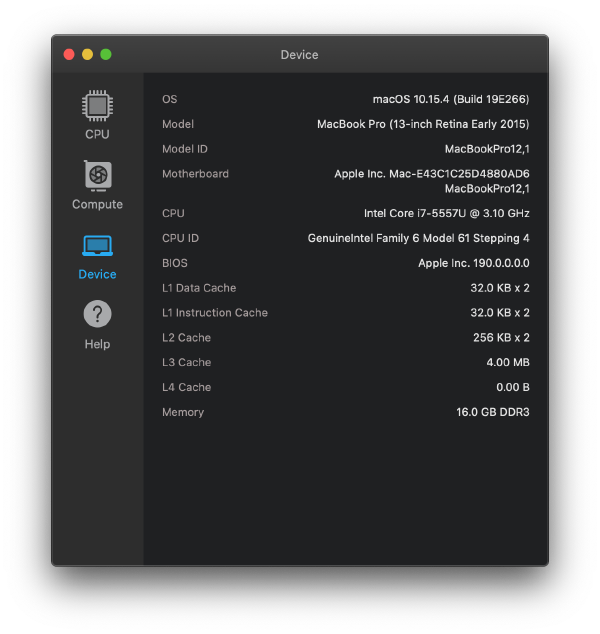
Task: Click the Motherboard label
Action: click(x=195, y=174)
